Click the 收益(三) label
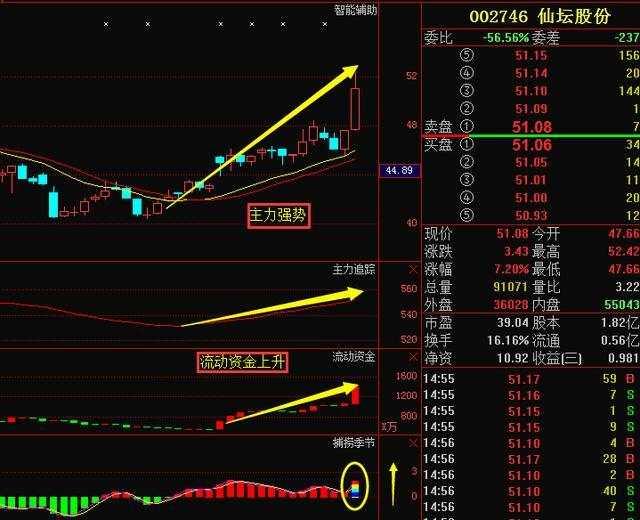640x520 pixels. click(557, 358)
